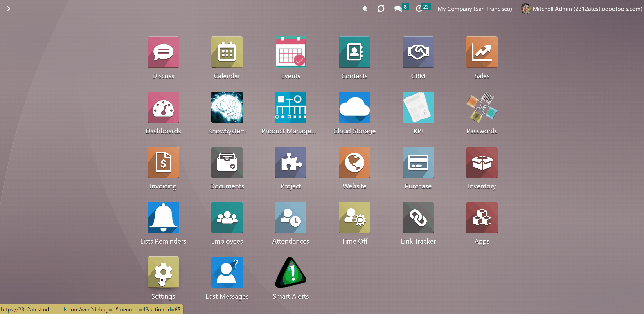
Task: Open conversations with 8 unread messages
Action: [401, 8]
